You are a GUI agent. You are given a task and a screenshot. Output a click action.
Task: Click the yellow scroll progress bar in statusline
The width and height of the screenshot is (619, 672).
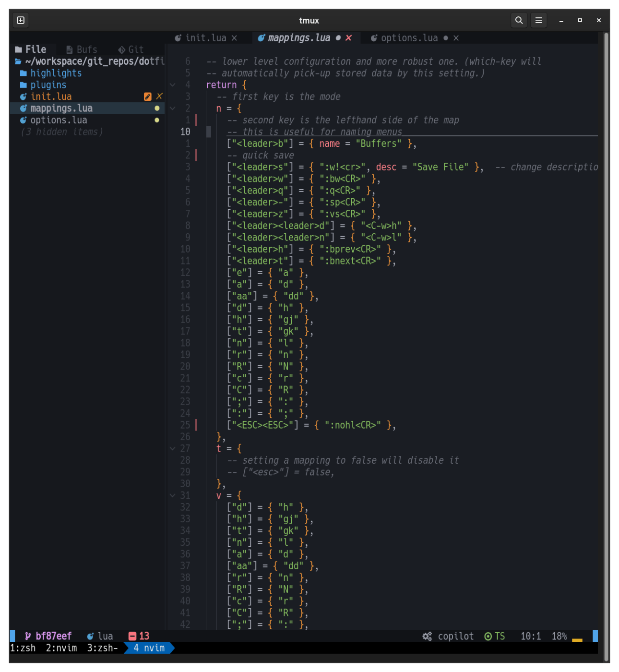pos(577,639)
